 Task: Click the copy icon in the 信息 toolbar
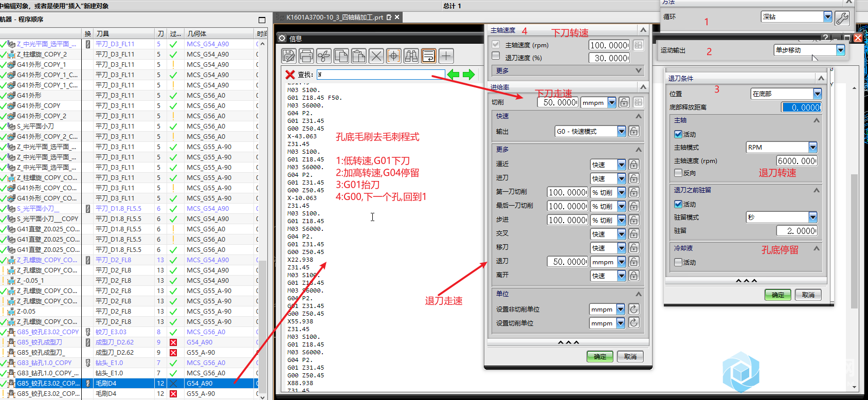pyautogui.click(x=341, y=56)
